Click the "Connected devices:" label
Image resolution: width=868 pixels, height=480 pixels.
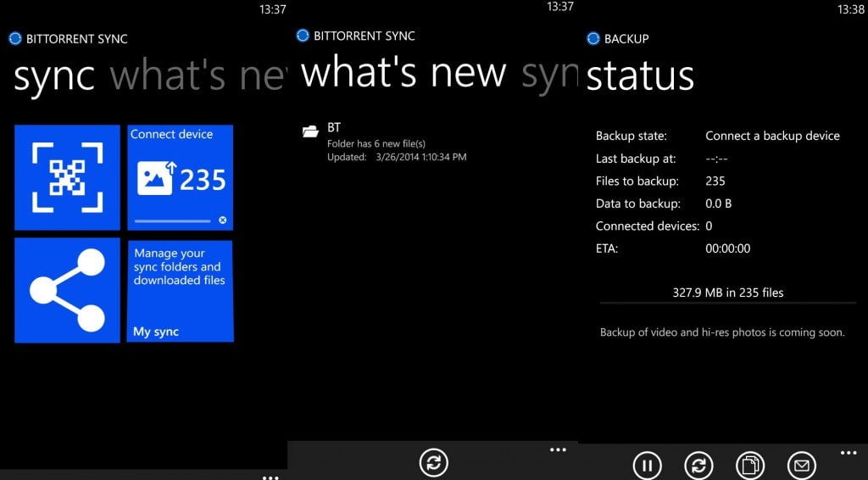click(648, 226)
